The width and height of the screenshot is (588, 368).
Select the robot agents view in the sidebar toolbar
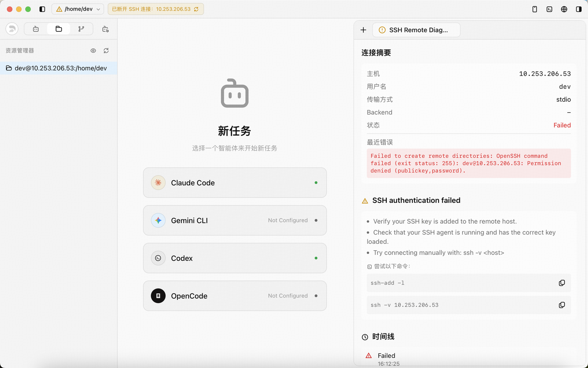(x=35, y=29)
